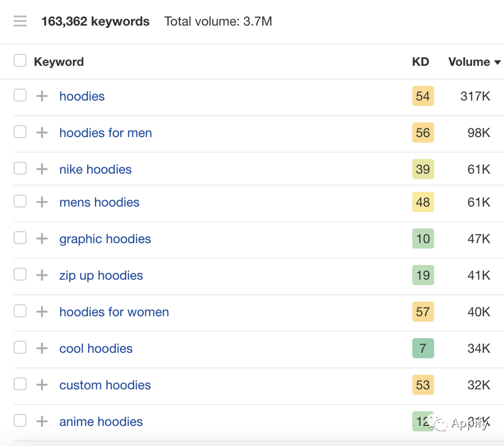Click plus icon next to graphic hoodies
Viewport: 504px width, 446px height.
click(x=42, y=238)
